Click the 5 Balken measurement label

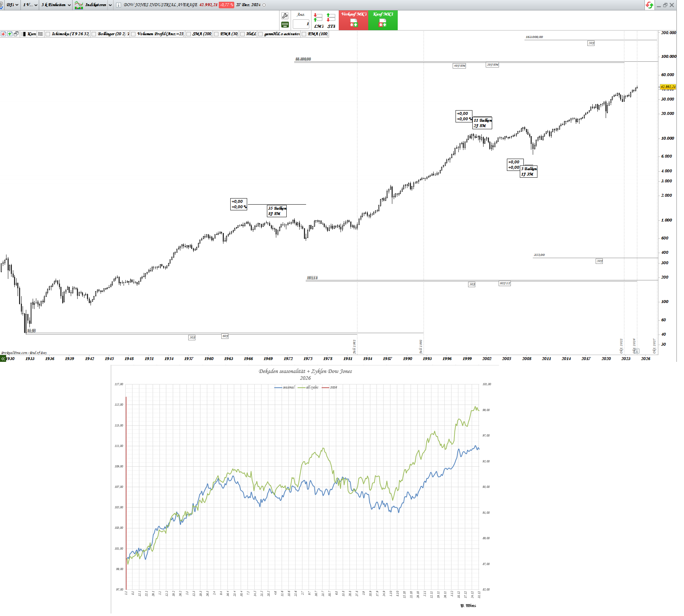point(529,172)
